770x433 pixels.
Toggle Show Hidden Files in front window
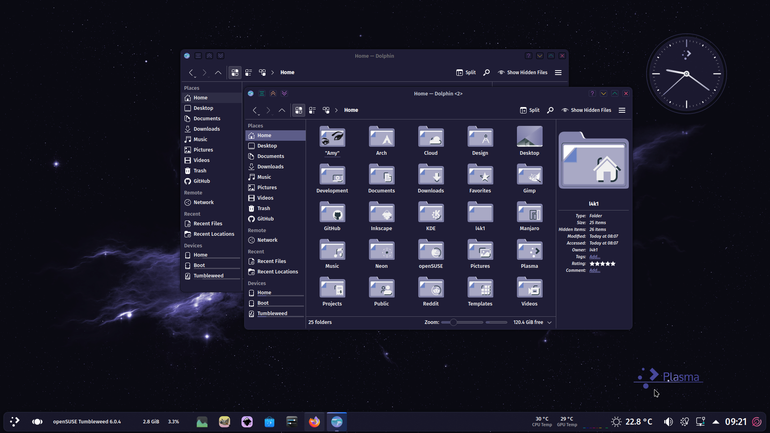click(586, 110)
